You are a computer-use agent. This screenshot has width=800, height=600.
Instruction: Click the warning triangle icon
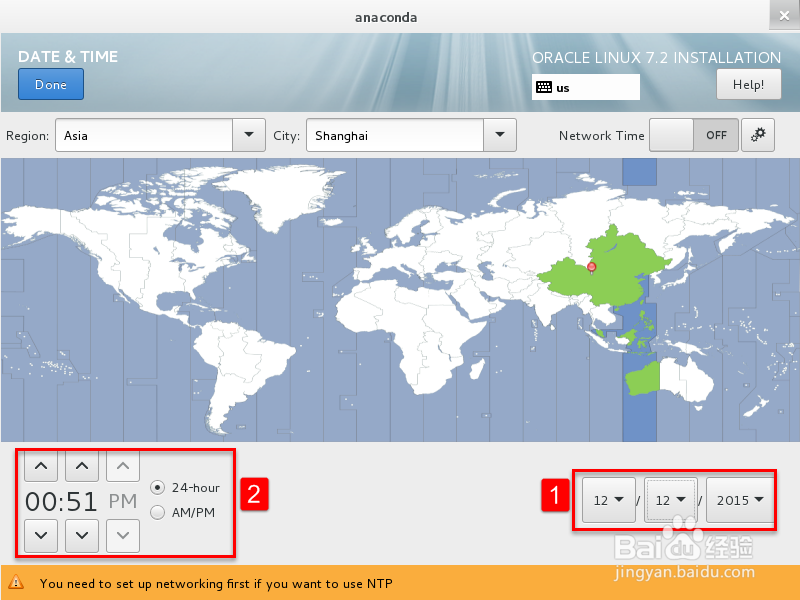tap(16, 582)
